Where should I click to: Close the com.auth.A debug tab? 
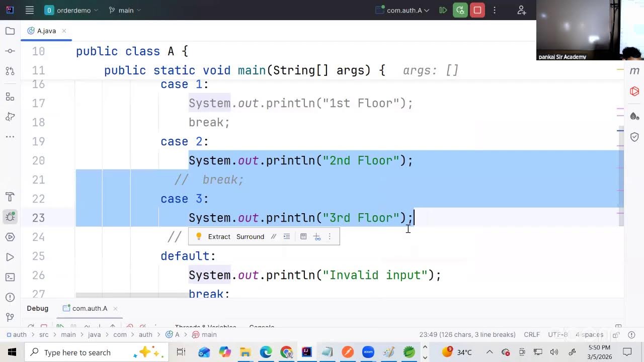coord(115,308)
